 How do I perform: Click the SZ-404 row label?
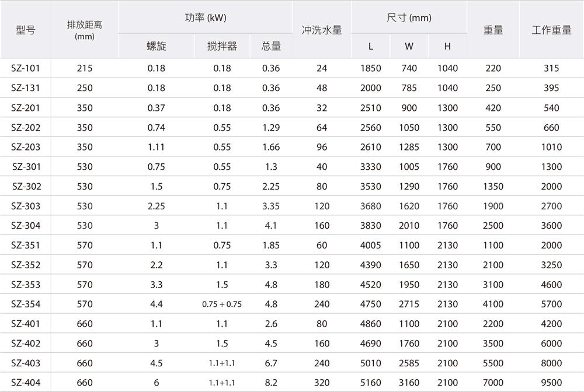pyautogui.click(x=26, y=383)
